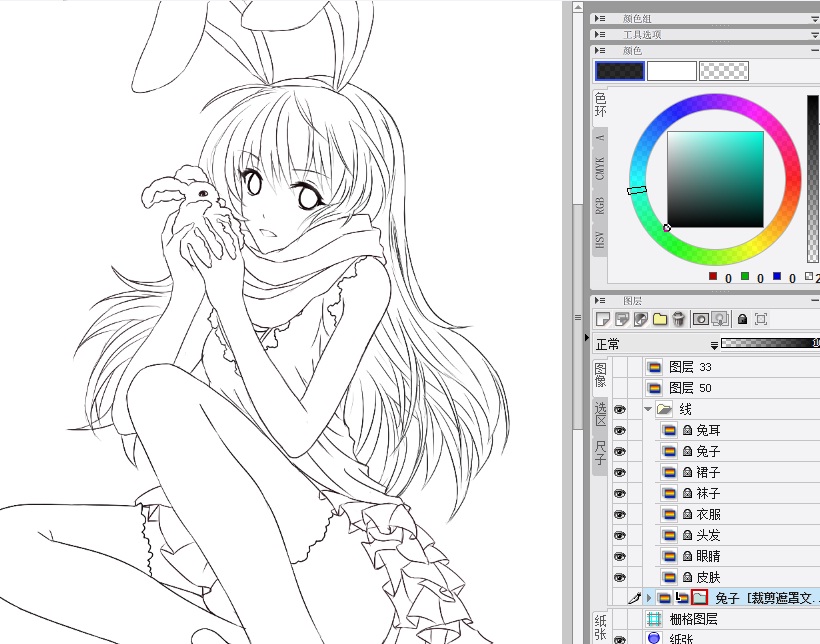
Task: Click the yellow new layer folder icon
Action: click(x=660, y=319)
